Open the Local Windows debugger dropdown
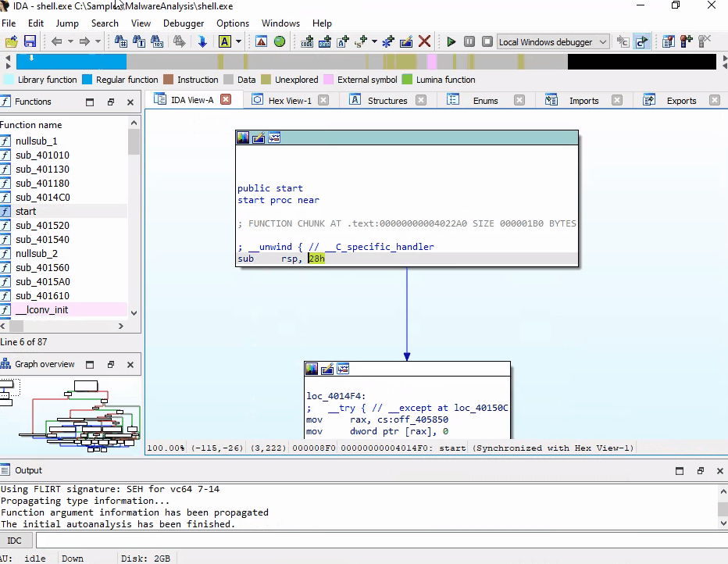728x564 pixels. click(601, 42)
